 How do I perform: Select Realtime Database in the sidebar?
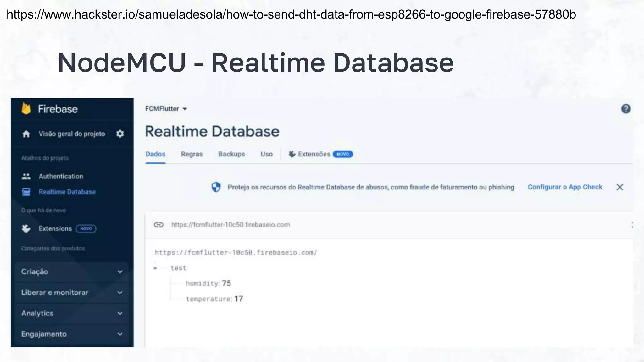(x=67, y=192)
